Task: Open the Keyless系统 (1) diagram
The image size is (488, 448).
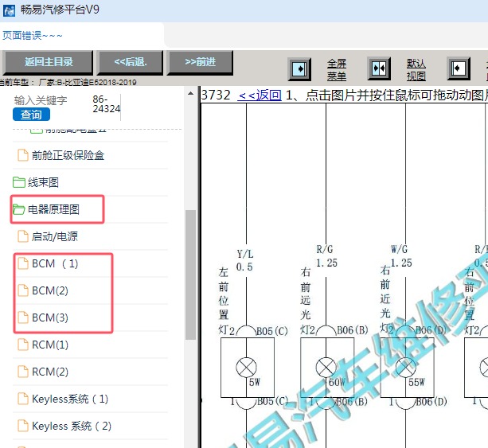Action: point(70,399)
